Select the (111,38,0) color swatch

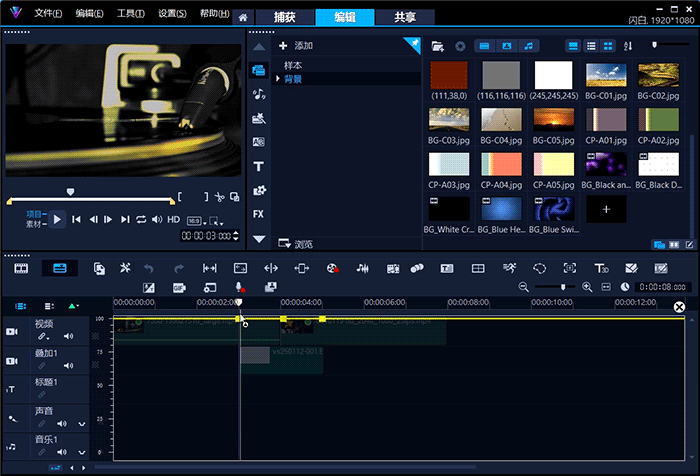[449, 75]
